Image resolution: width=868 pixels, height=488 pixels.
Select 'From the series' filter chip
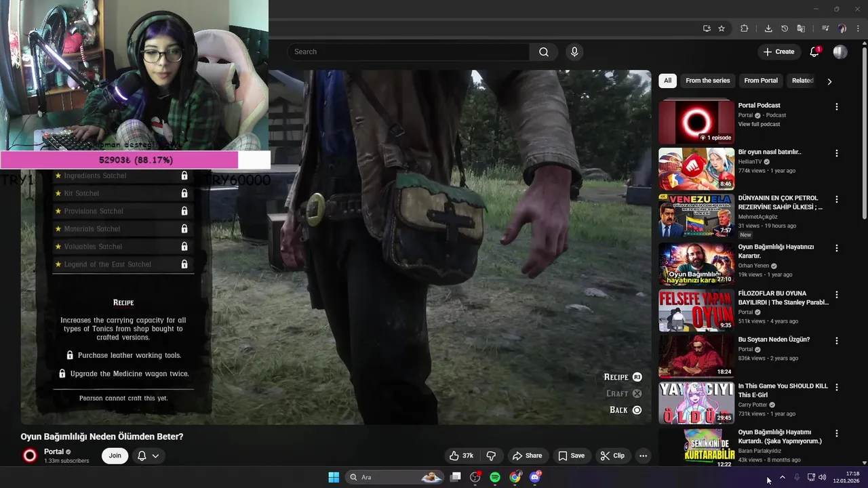707,81
